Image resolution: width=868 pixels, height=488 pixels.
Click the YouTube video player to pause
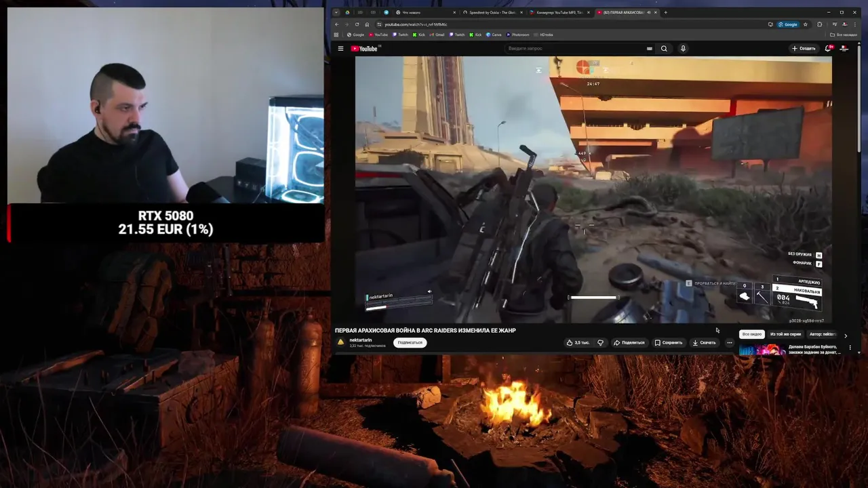pyautogui.click(x=593, y=190)
